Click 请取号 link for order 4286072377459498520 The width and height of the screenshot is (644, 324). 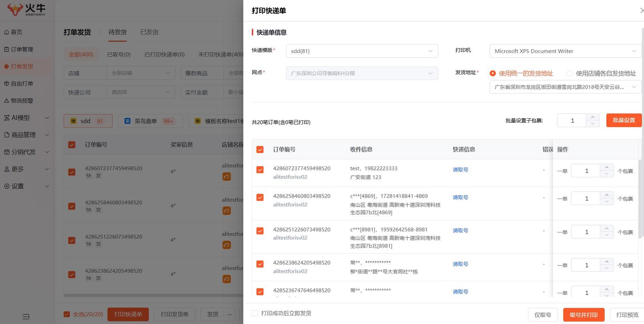tap(460, 170)
